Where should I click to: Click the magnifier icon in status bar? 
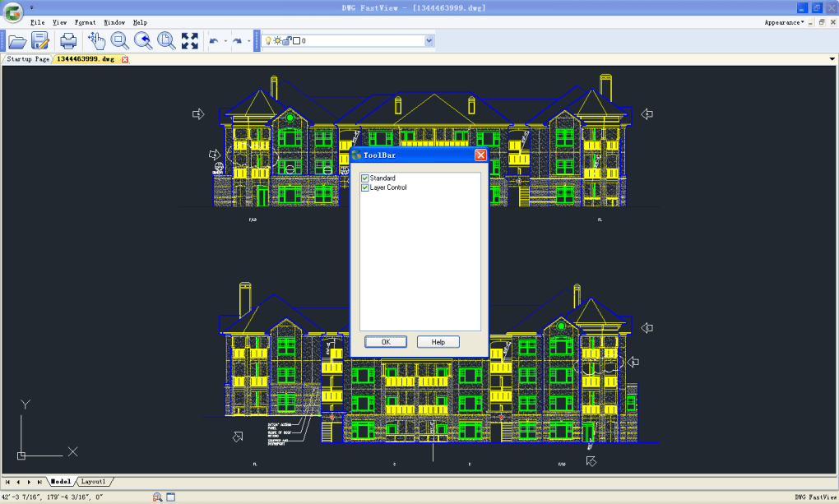pos(155,496)
